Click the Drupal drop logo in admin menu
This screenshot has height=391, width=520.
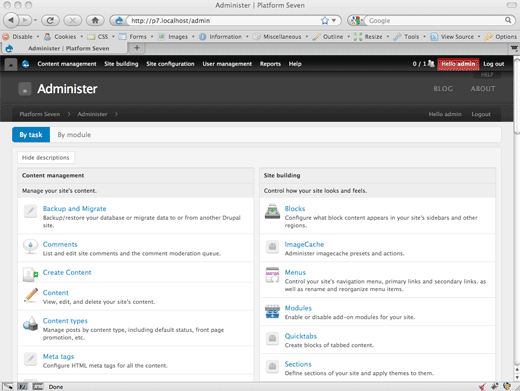(x=26, y=64)
